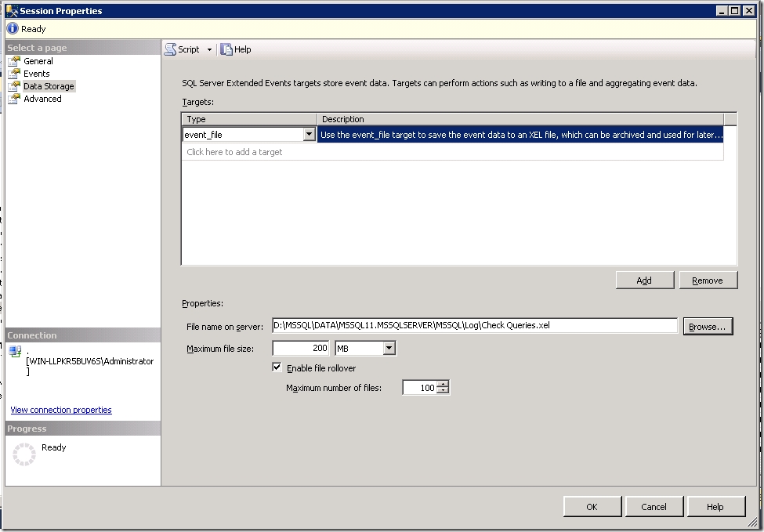Click the File name on server field
Viewport: 764px width, 532px height.
(475, 325)
